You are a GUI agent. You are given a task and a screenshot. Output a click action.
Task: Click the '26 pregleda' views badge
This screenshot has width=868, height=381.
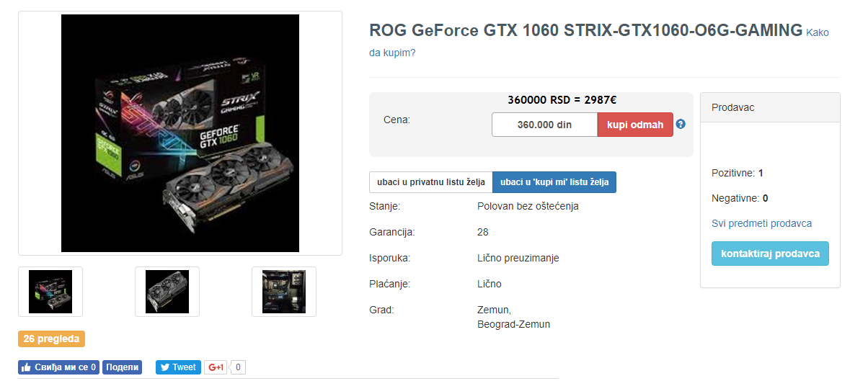pyautogui.click(x=51, y=339)
